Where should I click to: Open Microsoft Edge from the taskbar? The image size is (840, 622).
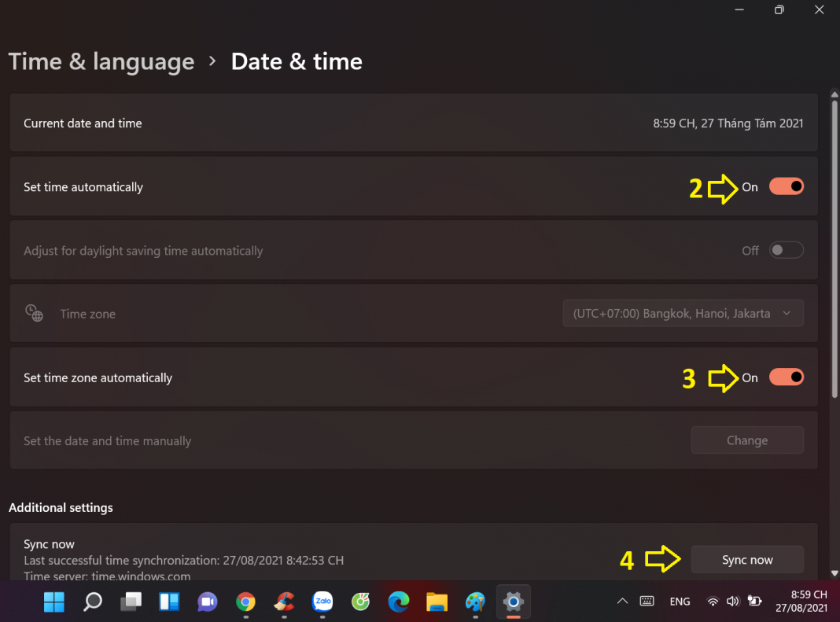pos(399,602)
